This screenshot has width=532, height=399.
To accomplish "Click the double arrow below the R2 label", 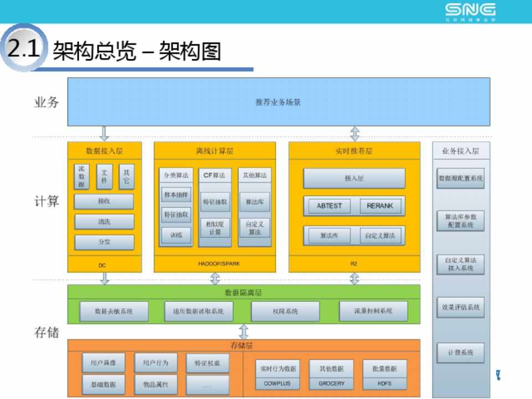I will tap(355, 278).
